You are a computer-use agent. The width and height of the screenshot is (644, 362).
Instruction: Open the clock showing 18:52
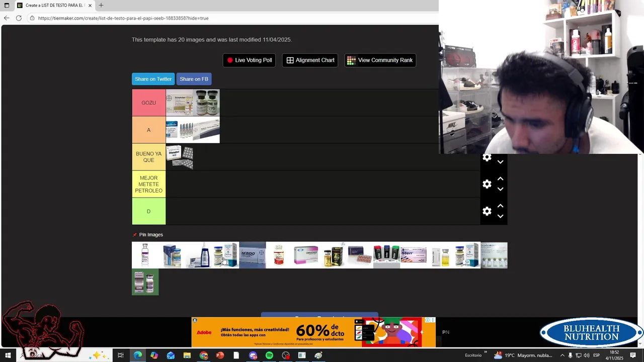(x=614, y=355)
